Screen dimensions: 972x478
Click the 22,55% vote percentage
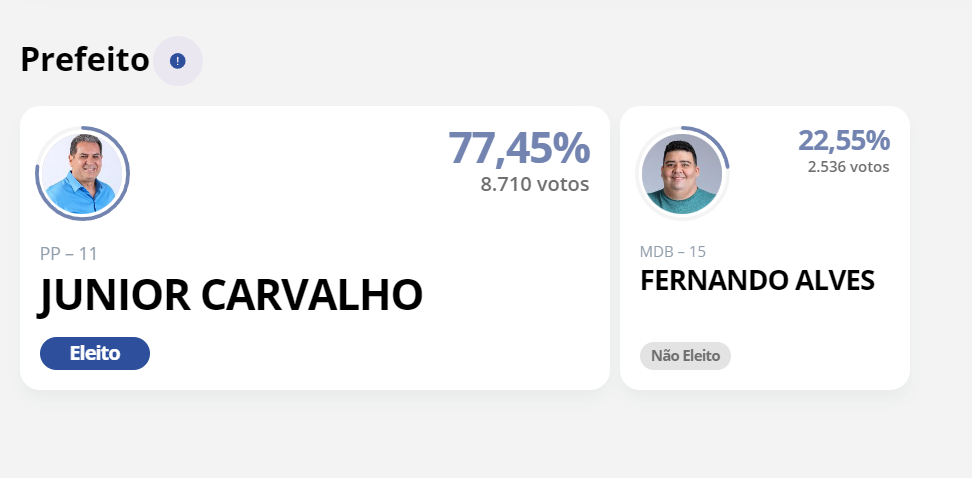[843, 141]
